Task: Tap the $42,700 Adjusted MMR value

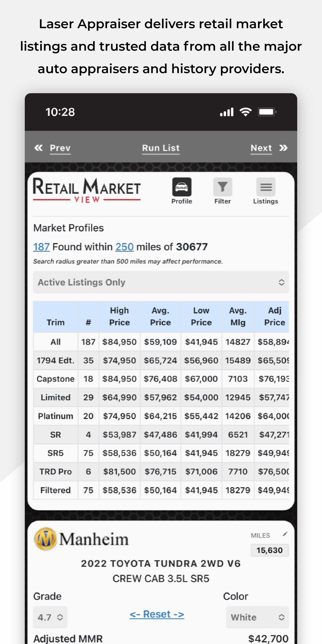Action: 268,638
